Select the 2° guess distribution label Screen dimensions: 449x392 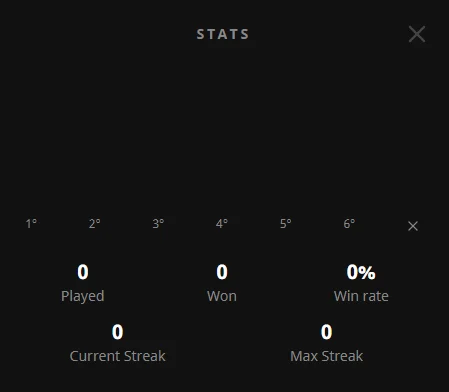(x=95, y=224)
